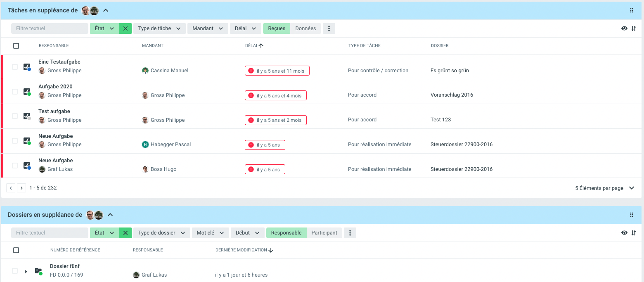The height and width of the screenshot is (282, 644).
Task: Expand the Dossier fünf tree row
Action: [x=26, y=271]
